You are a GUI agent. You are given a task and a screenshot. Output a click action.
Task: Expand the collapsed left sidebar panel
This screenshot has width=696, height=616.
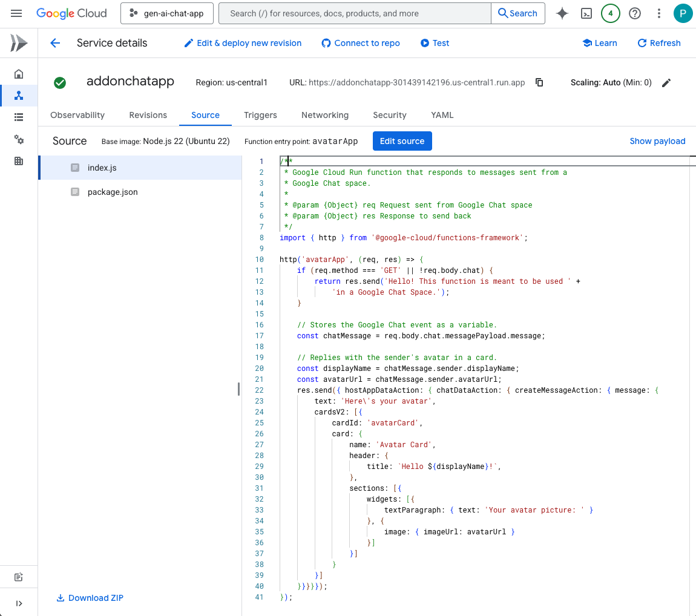19,603
